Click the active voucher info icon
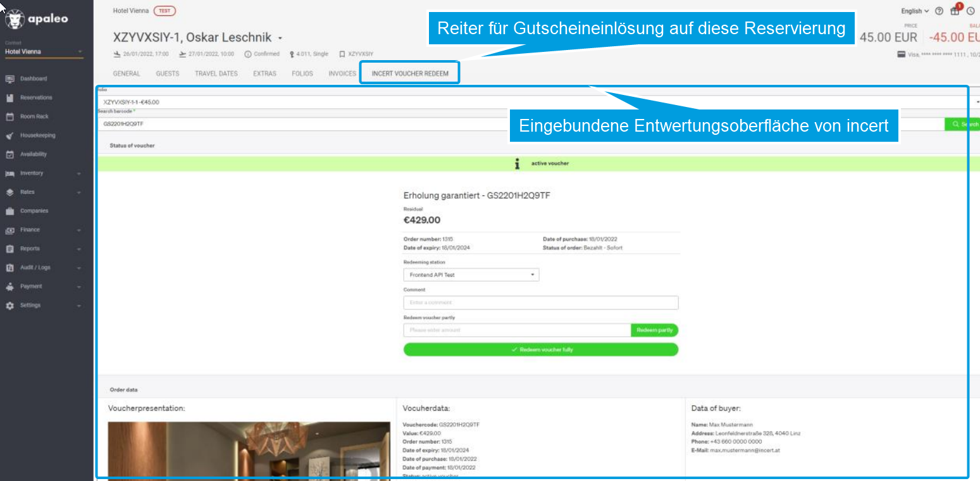Image resolution: width=980 pixels, height=481 pixels. click(518, 163)
